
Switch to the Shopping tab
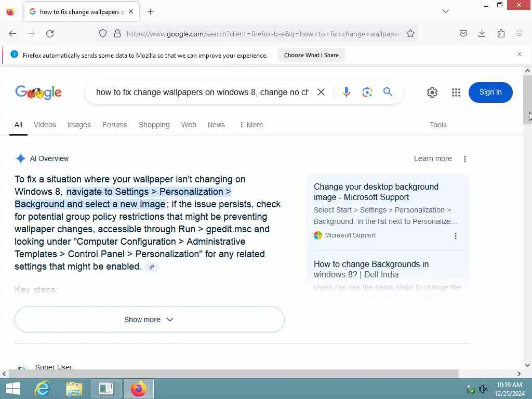coord(154,125)
